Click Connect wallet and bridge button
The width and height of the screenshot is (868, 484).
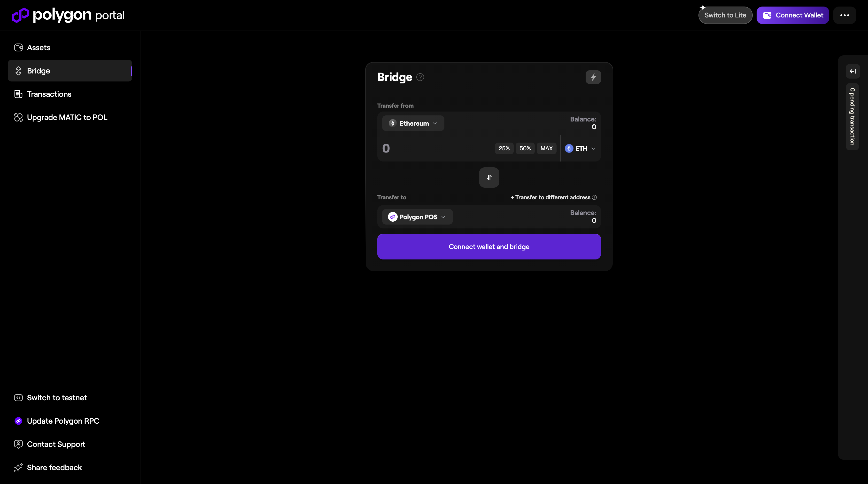point(489,247)
